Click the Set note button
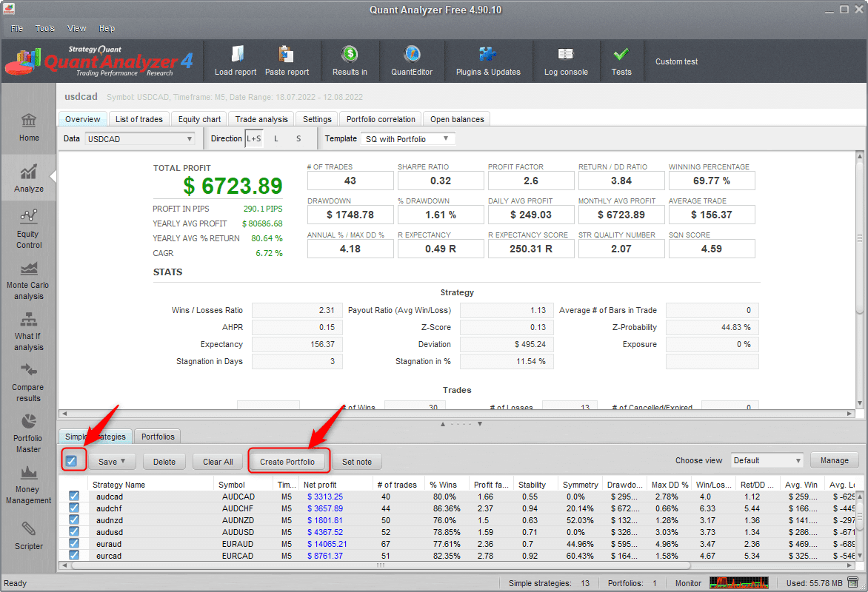868x592 pixels. tap(357, 462)
